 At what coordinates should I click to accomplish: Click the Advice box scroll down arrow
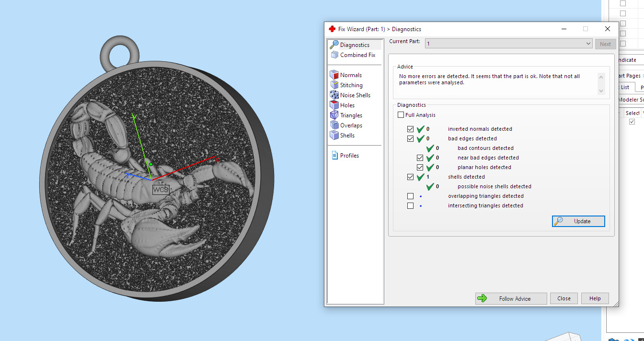tap(601, 91)
